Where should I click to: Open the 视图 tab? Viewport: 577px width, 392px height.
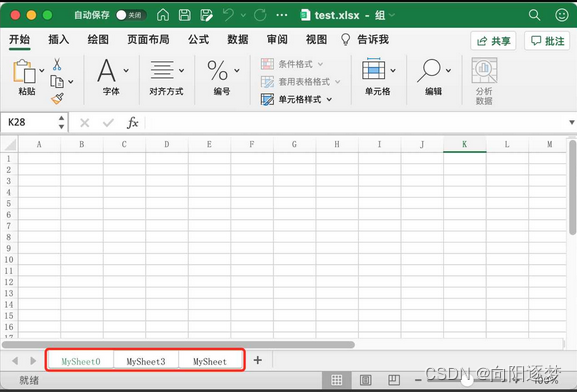pyautogui.click(x=316, y=39)
